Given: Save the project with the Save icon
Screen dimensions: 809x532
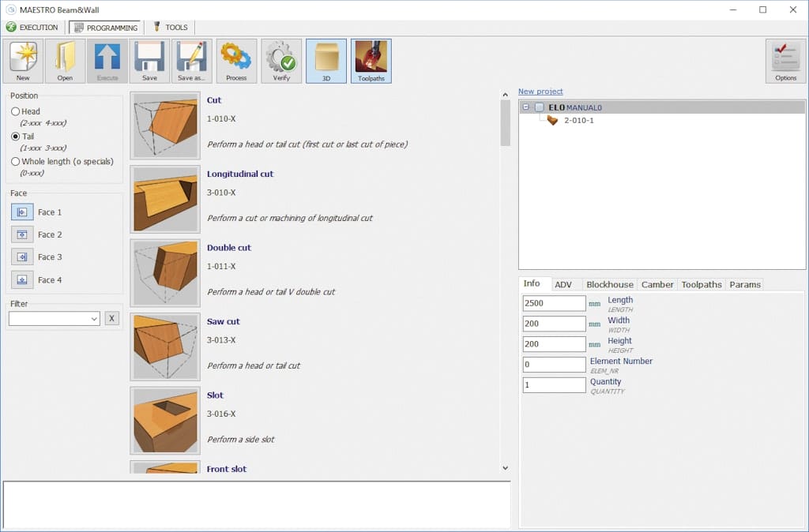Looking at the screenshot, I should 149,61.
